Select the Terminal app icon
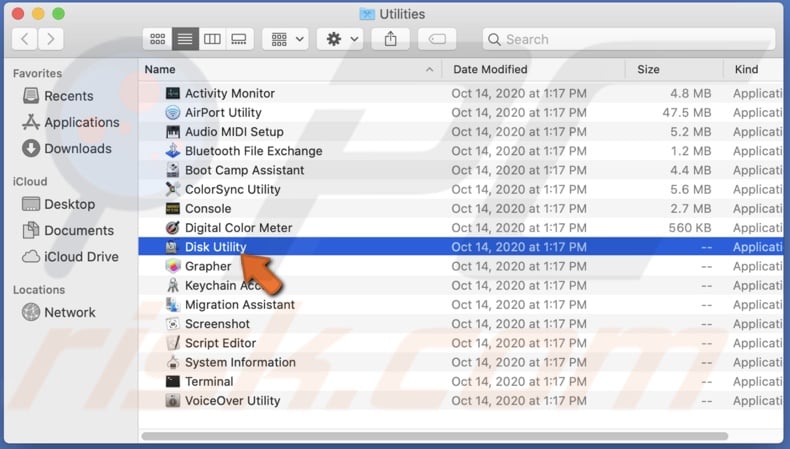This screenshot has width=790, height=449. pos(172,381)
